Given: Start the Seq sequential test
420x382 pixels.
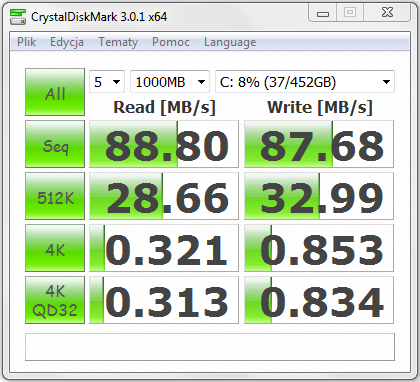Looking at the screenshot, I should pyautogui.click(x=55, y=144).
